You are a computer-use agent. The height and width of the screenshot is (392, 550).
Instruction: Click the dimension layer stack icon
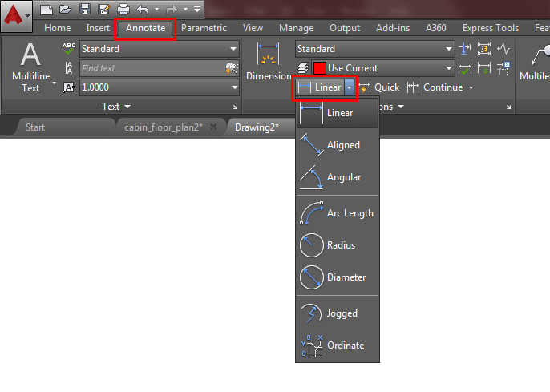303,67
